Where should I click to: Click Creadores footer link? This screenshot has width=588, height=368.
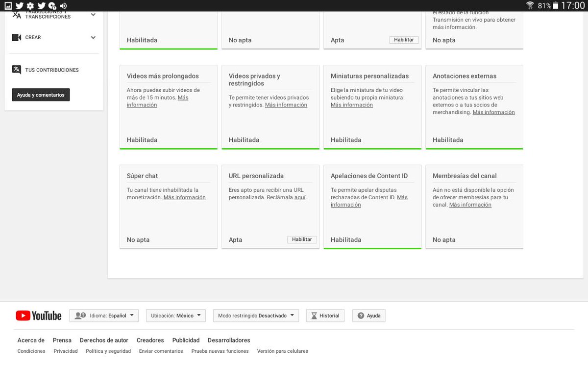click(x=150, y=340)
